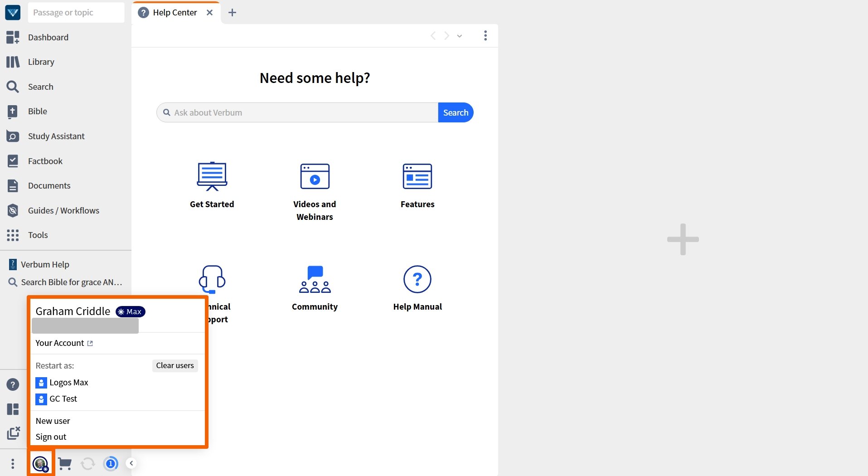Open Videos and Webinars section

(x=315, y=192)
